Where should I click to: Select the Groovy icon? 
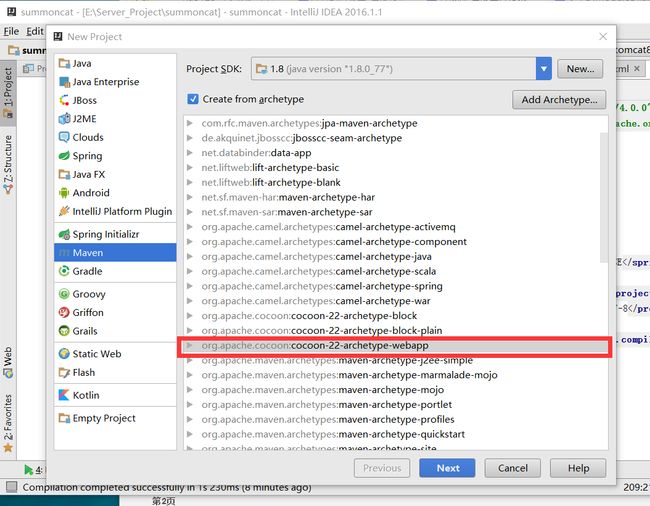[x=64, y=294]
